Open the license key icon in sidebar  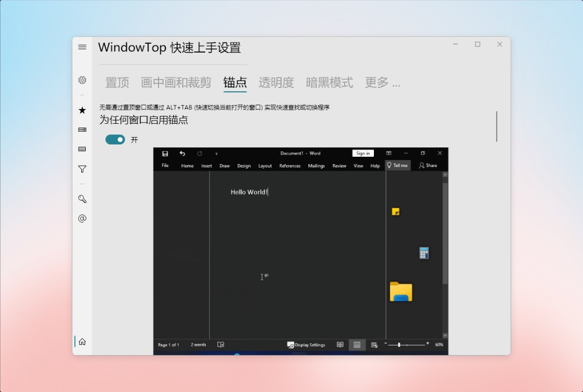[82, 199]
